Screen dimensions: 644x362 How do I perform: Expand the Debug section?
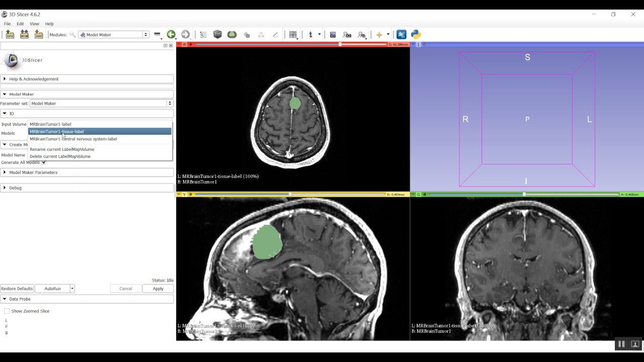(x=87, y=188)
